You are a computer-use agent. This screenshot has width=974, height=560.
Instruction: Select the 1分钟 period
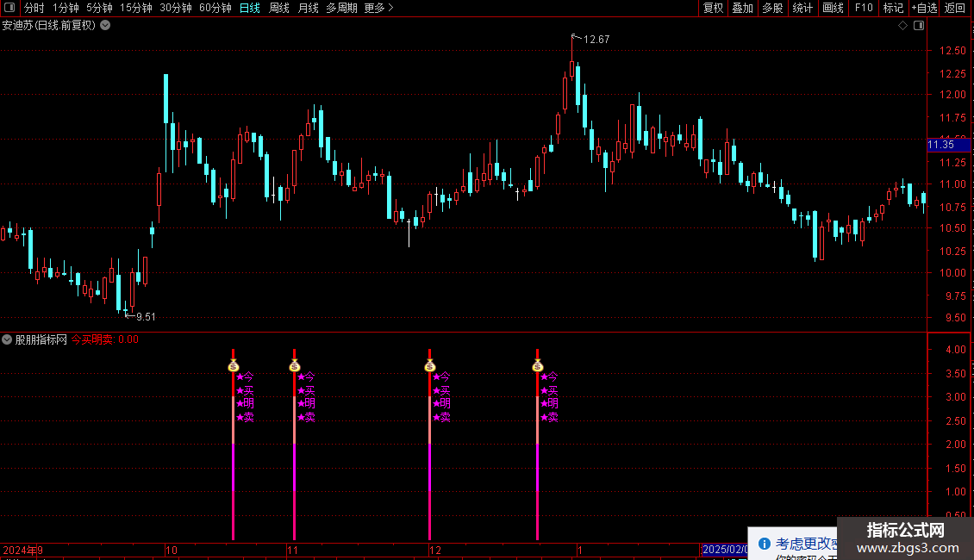(x=66, y=8)
